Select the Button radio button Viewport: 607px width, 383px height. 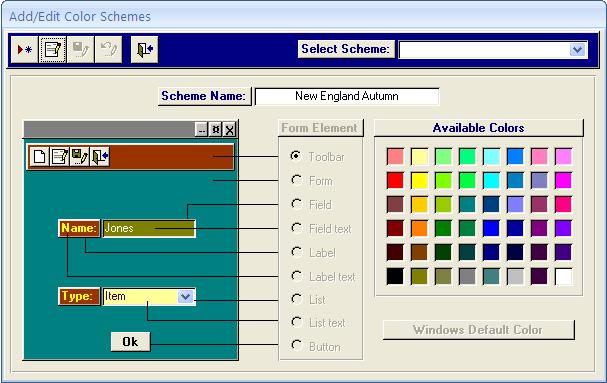click(x=296, y=345)
